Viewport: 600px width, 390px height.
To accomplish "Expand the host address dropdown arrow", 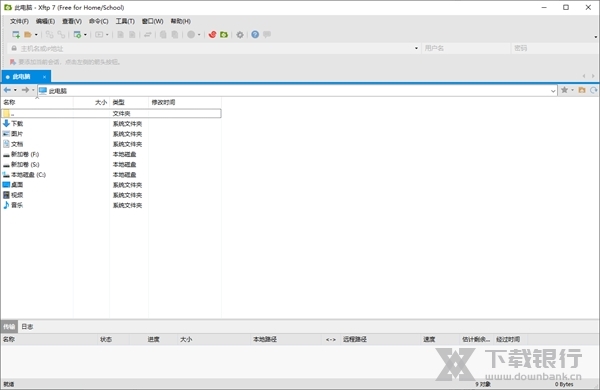I will click(416, 48).
